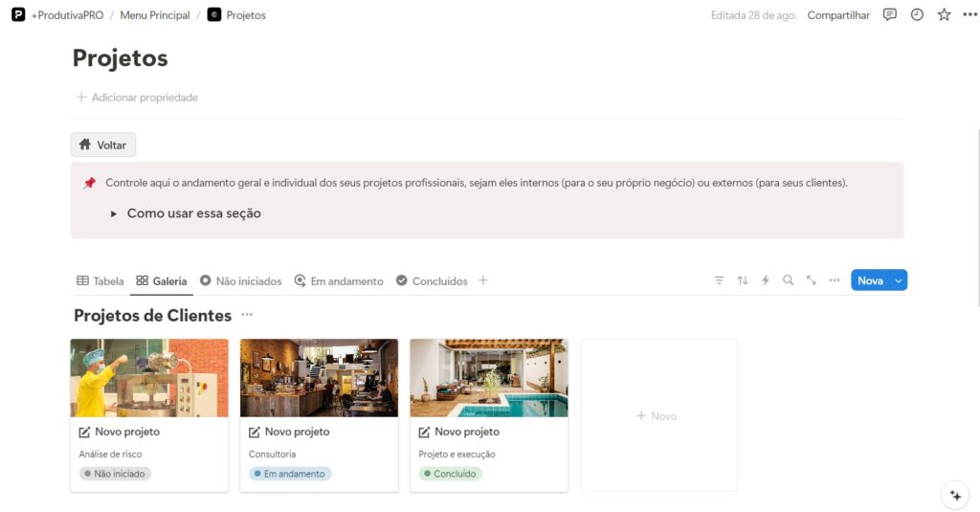The width and height of the screenshot is (980, 512).
Task: Open page history clock icon
Action: point(917,15)
